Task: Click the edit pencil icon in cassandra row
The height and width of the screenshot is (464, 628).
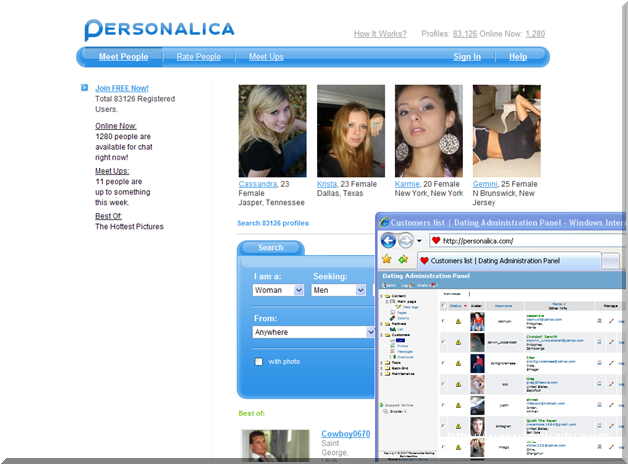Action: coord(611,321)
